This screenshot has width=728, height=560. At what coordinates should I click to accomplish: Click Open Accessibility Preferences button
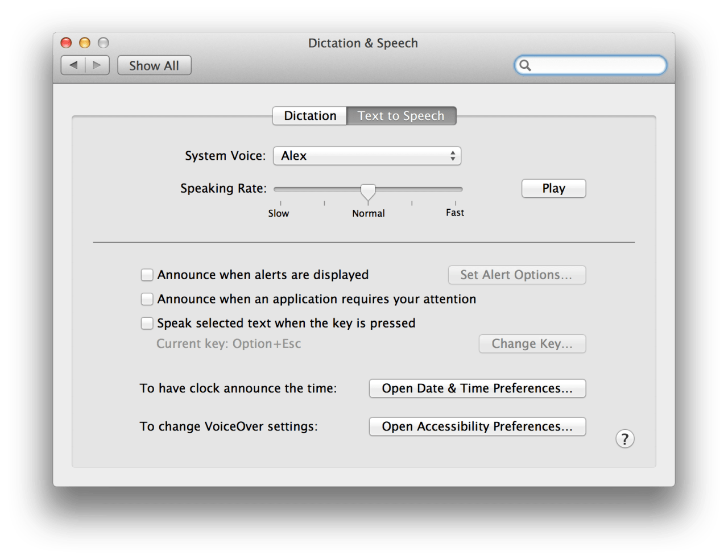pos(477,426)
